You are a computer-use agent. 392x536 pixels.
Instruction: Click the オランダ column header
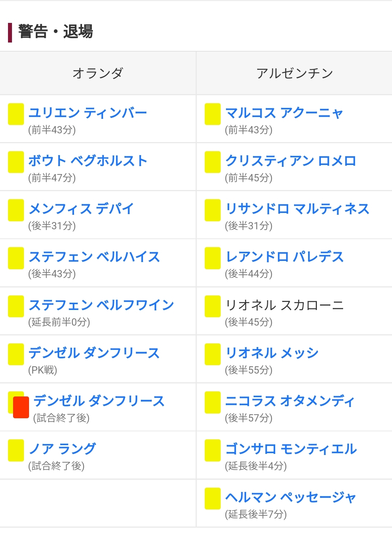click(x=98, y=73)
